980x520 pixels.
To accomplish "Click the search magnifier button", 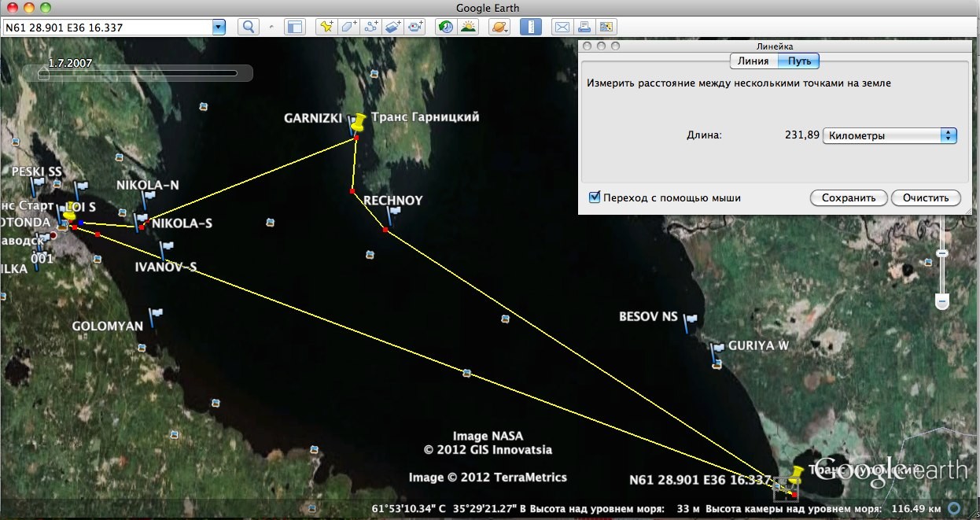I will [x=248, y=27].
